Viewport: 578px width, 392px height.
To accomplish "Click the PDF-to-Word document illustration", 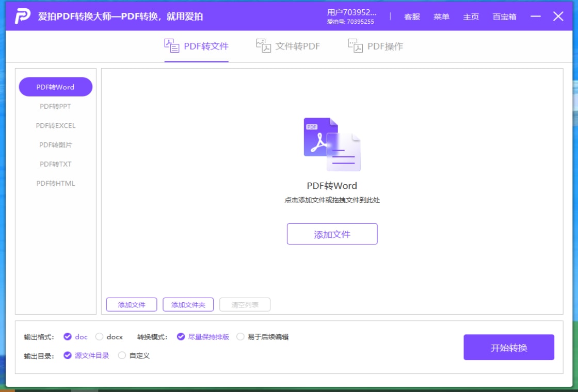I will point(332,144).
